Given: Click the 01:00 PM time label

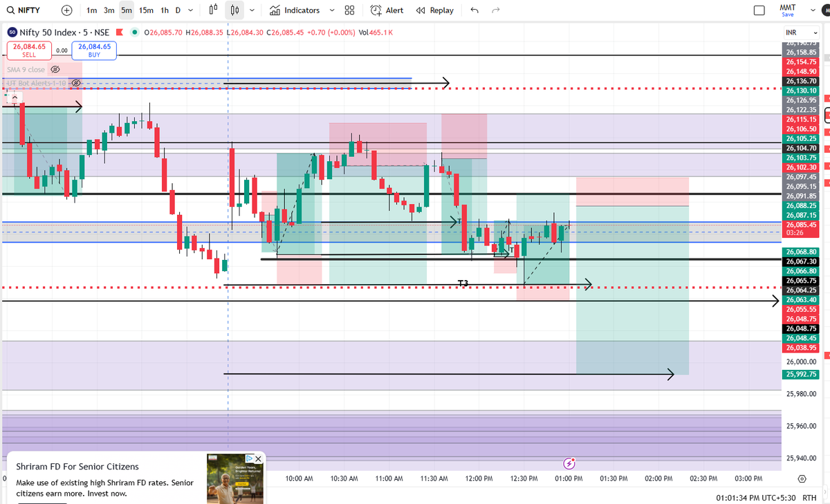Looking at the screenshot, I should tap(569, 478).
